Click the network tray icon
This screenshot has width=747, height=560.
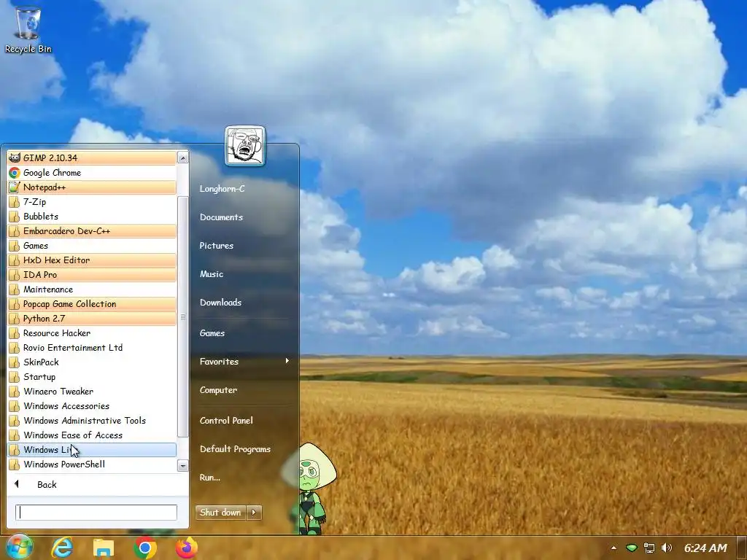tap(649, 548)
